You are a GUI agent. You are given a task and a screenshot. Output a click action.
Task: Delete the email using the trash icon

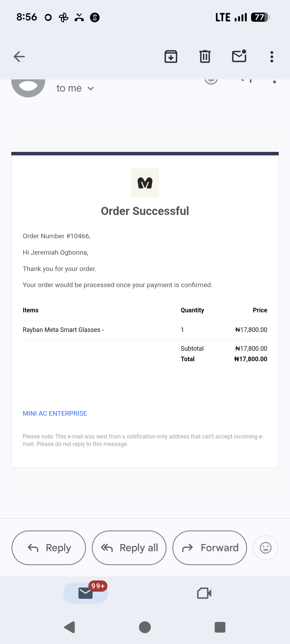205,57
